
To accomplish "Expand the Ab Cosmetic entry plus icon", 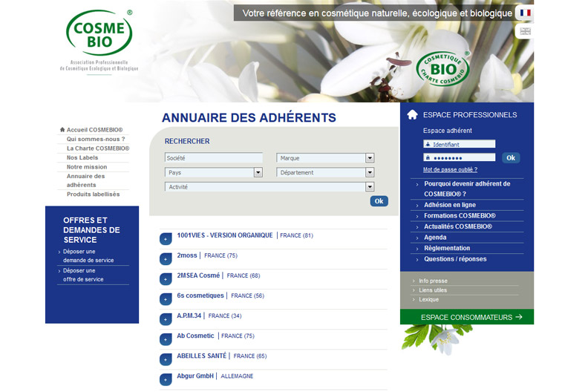I will click(x=166, y=339).
